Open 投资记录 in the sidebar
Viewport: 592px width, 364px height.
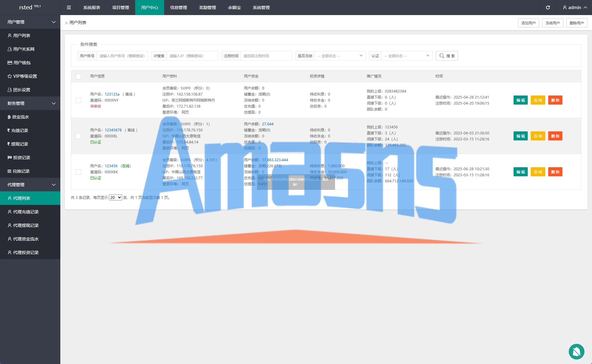pos(21,158)
